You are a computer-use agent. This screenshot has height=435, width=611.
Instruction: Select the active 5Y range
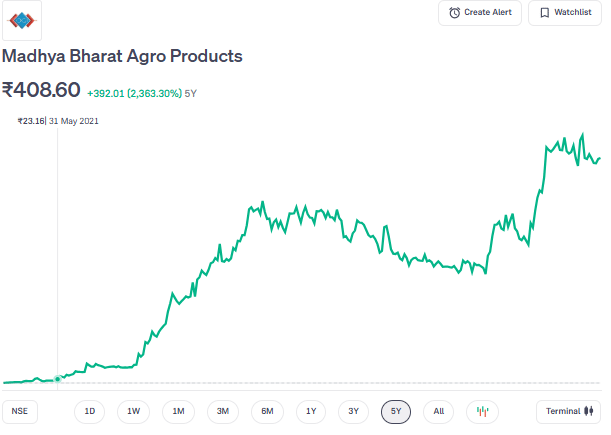click(x=396, y=411)
